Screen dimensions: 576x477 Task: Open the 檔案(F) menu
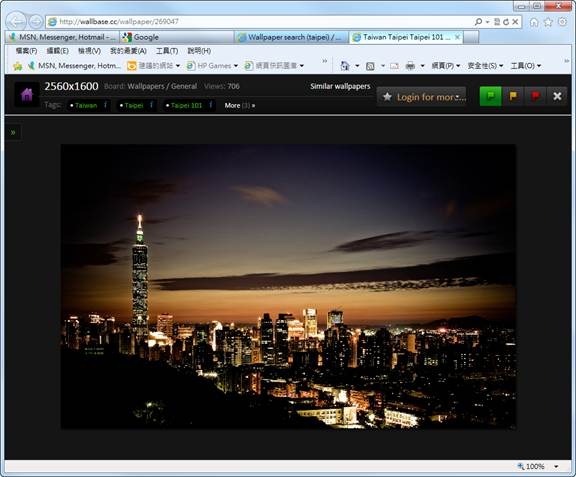coord(26,51)
